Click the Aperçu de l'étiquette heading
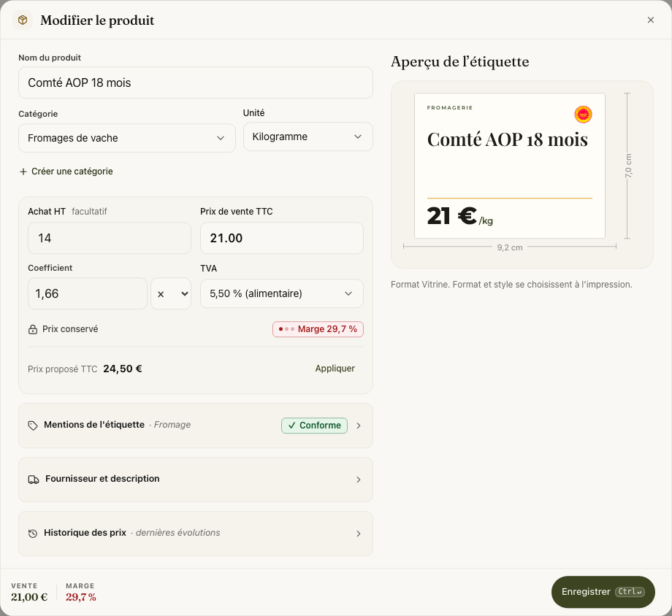The height and width of the screenshot is (616, 672). (460, 62)
